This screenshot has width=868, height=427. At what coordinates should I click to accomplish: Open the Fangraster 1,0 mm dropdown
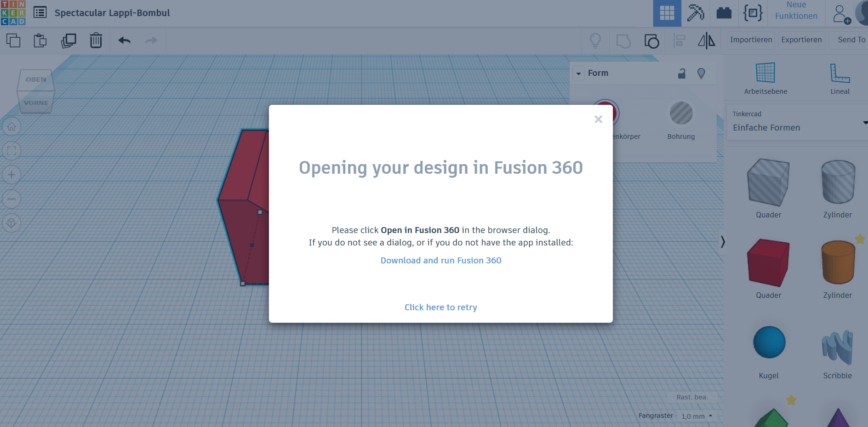697,416
